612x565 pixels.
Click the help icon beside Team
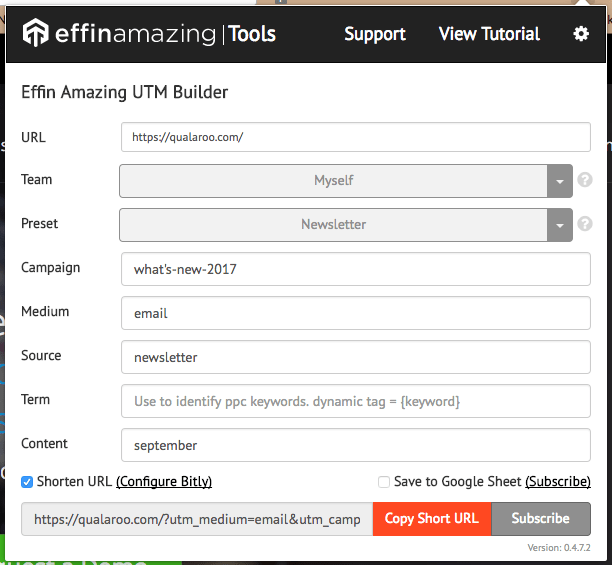(585, 180)
